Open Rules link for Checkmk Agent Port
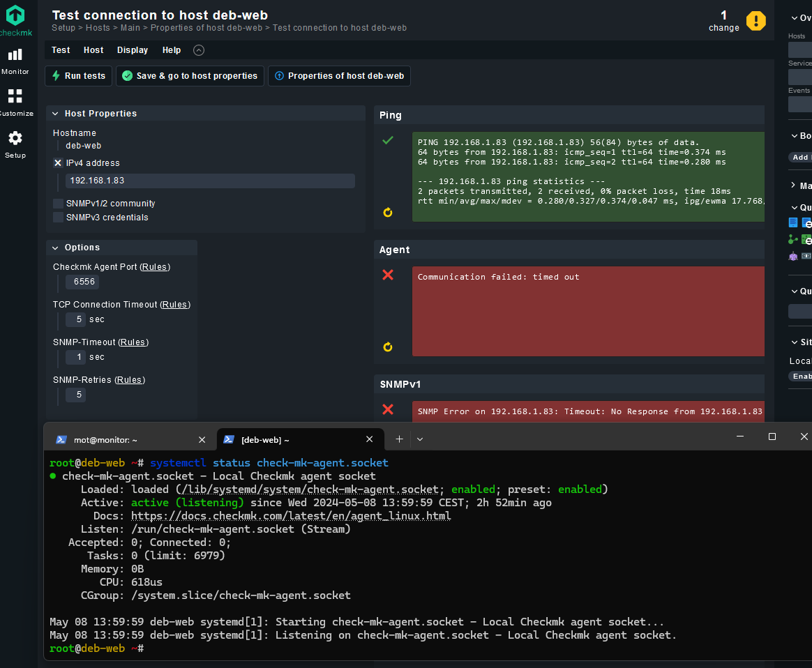This screenshot has height=668, width=812. [155, 267]
